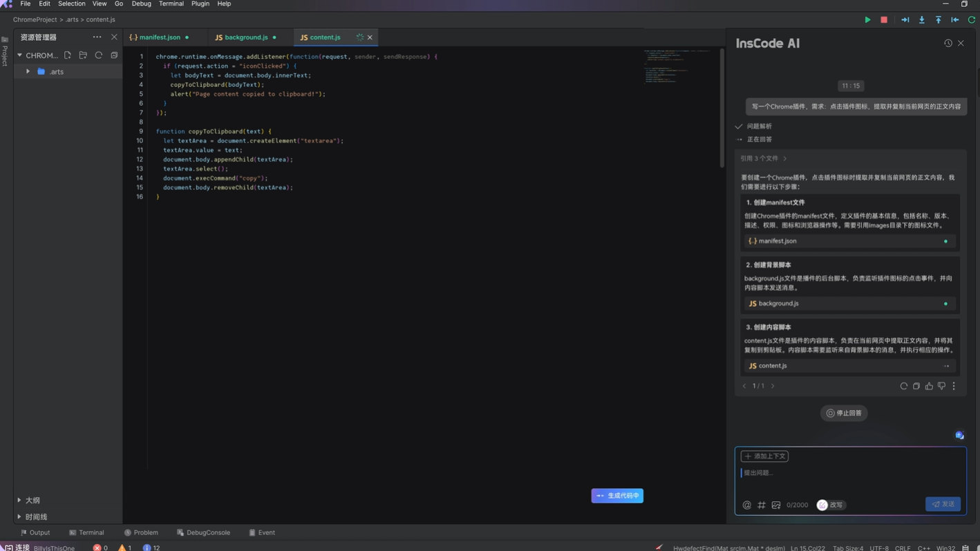
Task: Open background.js from the AI answer
Action: (x=850, y=303)
